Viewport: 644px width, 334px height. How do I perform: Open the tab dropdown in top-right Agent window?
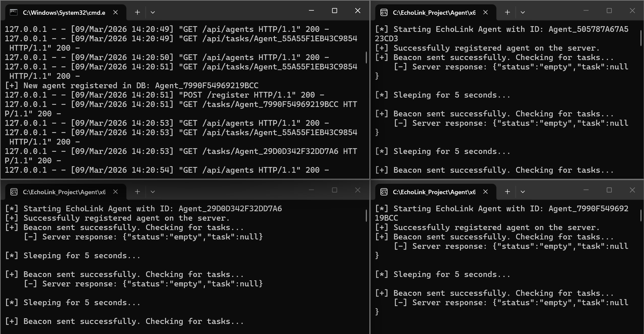523,12
